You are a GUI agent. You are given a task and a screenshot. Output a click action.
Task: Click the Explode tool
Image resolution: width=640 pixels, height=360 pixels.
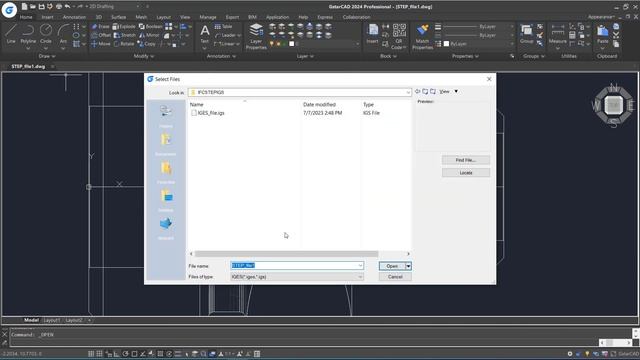(x=124, y=27)
